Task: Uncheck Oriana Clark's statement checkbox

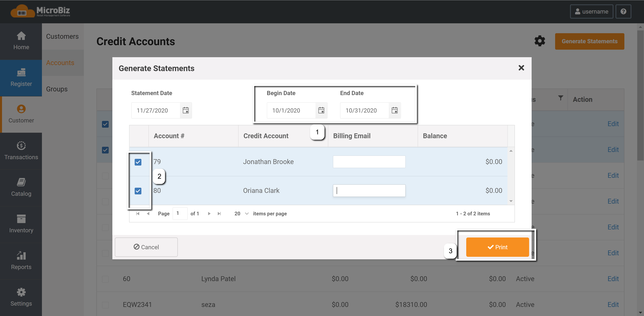Action: pyautogui.click(x=138, y=191)
